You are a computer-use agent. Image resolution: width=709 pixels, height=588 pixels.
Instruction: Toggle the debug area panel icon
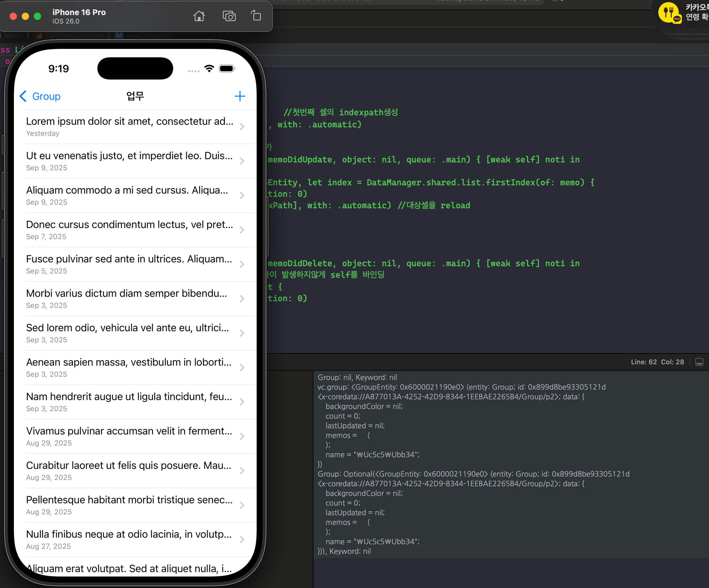click(x=699, y=362)
